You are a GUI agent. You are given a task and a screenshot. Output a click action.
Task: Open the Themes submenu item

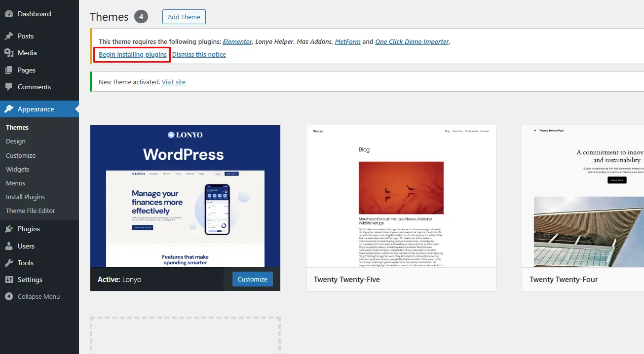point(17,127)
